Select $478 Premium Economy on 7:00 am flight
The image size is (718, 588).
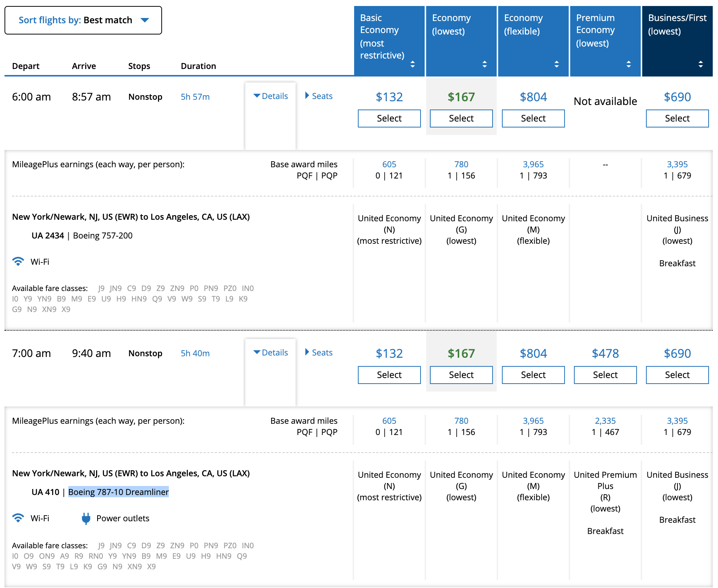(605, 375)
